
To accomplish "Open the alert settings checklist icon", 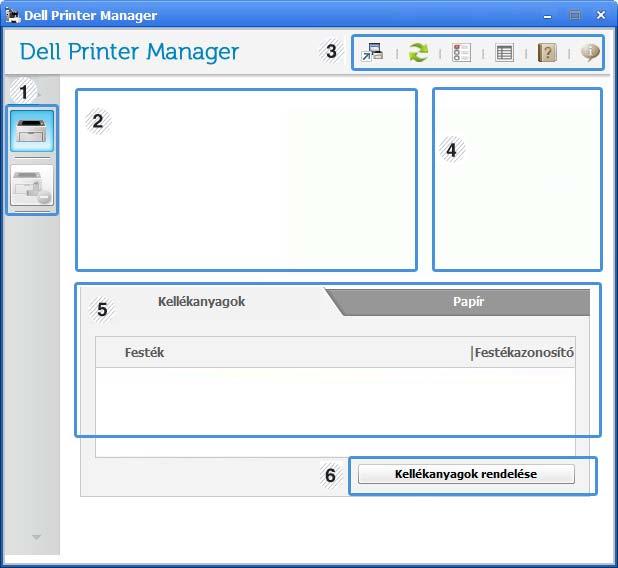I will (x=461, y=52).
